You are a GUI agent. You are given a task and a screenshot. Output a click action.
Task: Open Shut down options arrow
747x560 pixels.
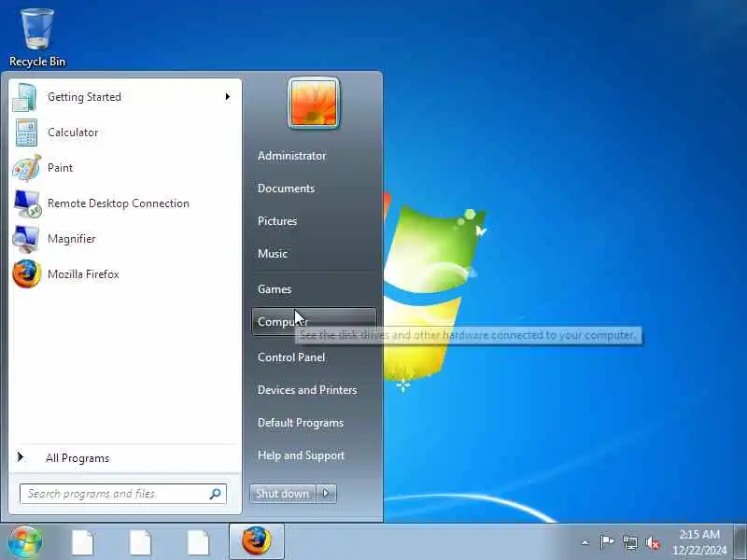pyautogui.click(x=326, y=494)
